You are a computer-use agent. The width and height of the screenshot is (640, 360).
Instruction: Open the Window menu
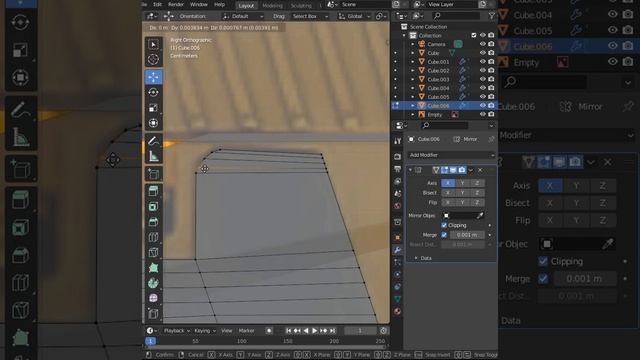pyautogui.click(x=199, y=4)
